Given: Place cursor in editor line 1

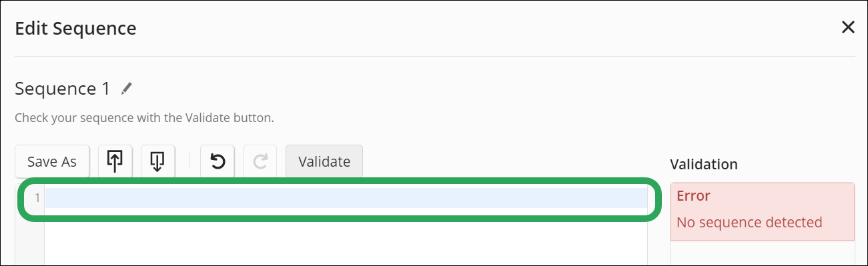Looking at the screenshot, I should [x=346, y=198].
